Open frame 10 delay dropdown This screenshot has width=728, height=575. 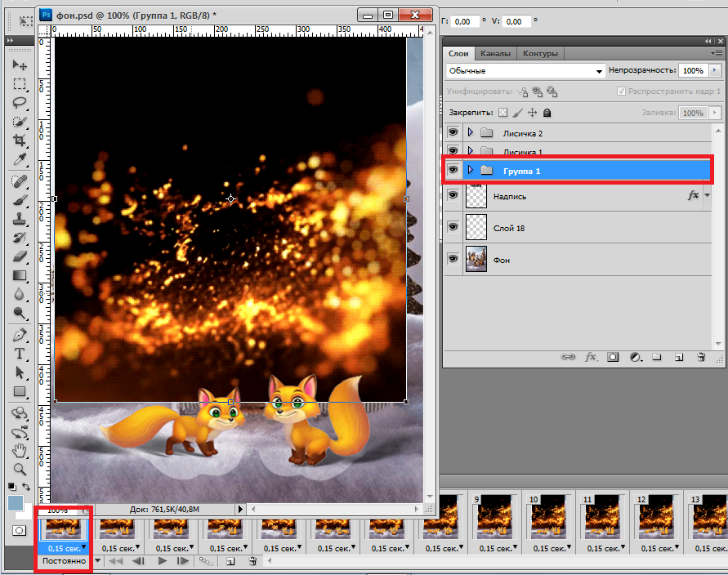(569, 547)
